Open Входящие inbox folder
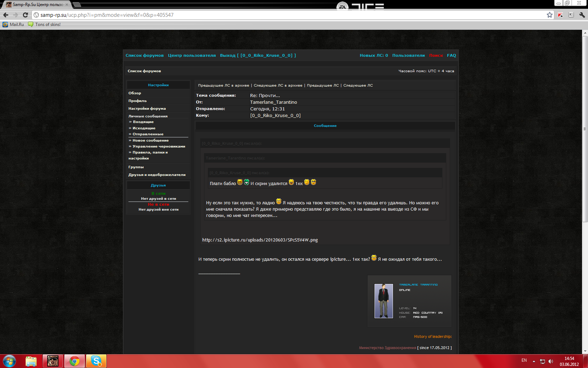Screen dimensions: 588x368 coord(143,122)
